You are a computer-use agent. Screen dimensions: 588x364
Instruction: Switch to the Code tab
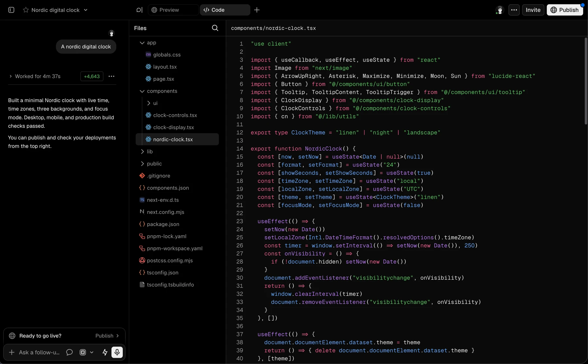coord(225,10)
